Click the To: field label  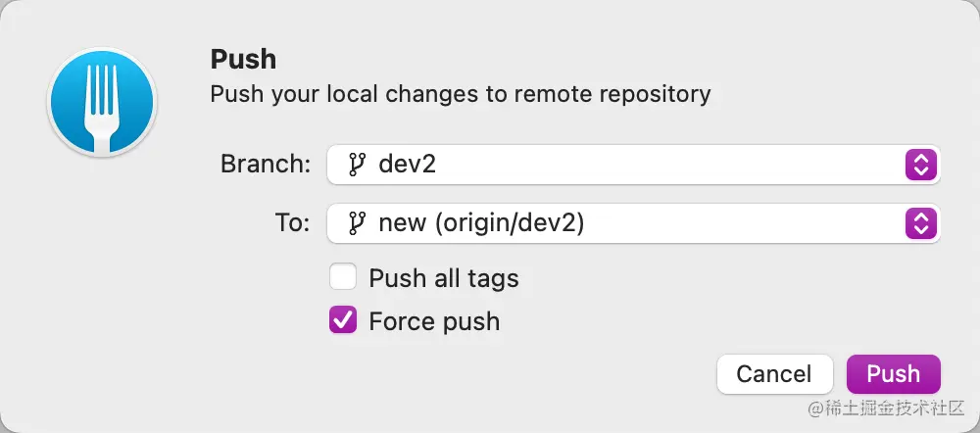click(293, 223)
